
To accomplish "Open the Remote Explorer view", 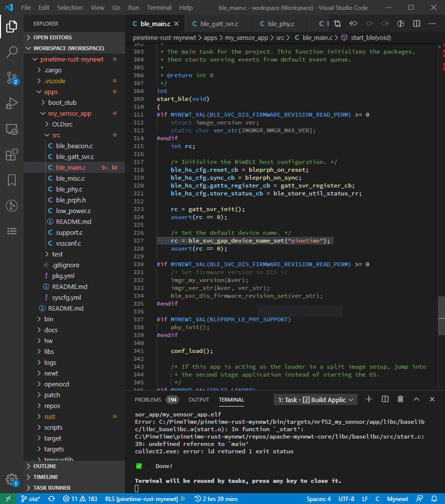I will [12, 129].
